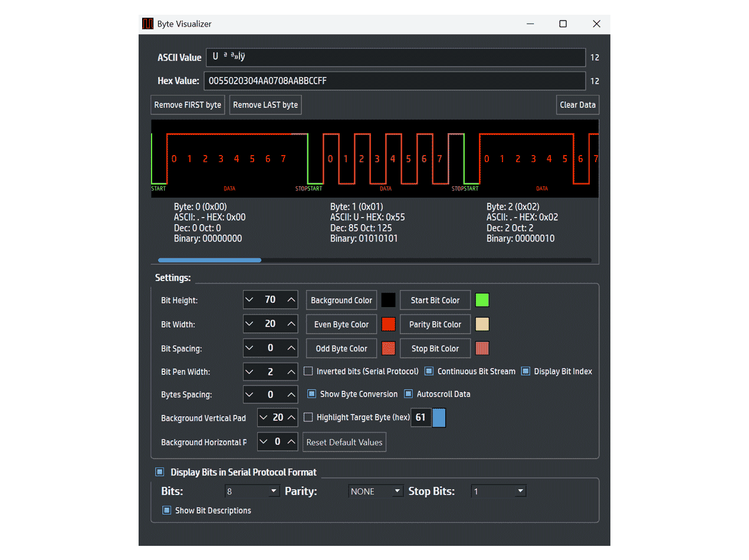Enable Inverted bits (Serial Protocol) checkbox
749x560 pixels.
[308, 371]
